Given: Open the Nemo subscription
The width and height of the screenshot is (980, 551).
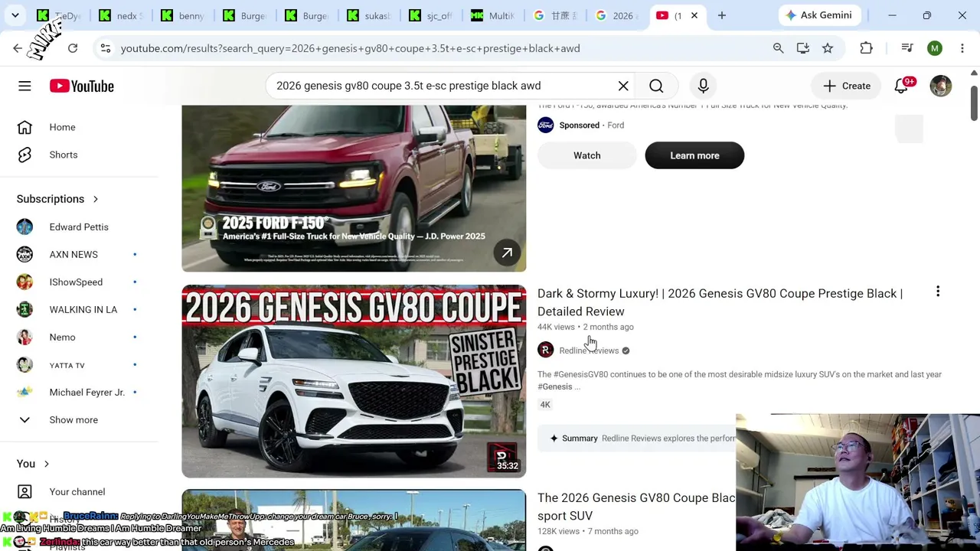Looking at the screenshot, I should click(80, 337).
